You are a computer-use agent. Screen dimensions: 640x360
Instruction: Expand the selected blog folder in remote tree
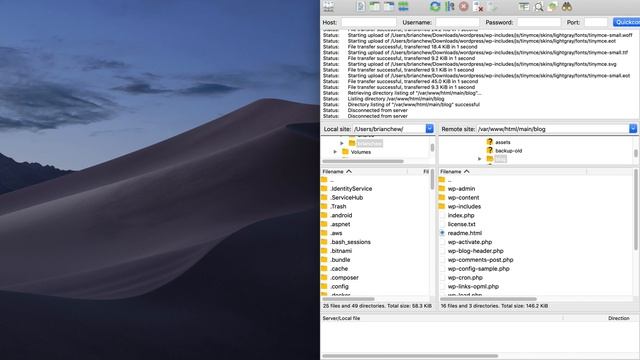click(x=480, y=159)
